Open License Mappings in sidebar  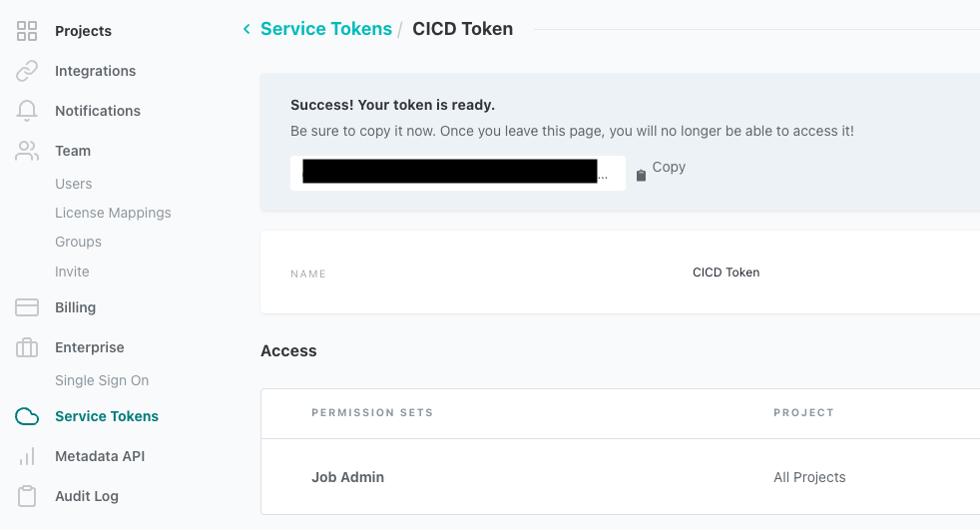click(x=113, y=213)
